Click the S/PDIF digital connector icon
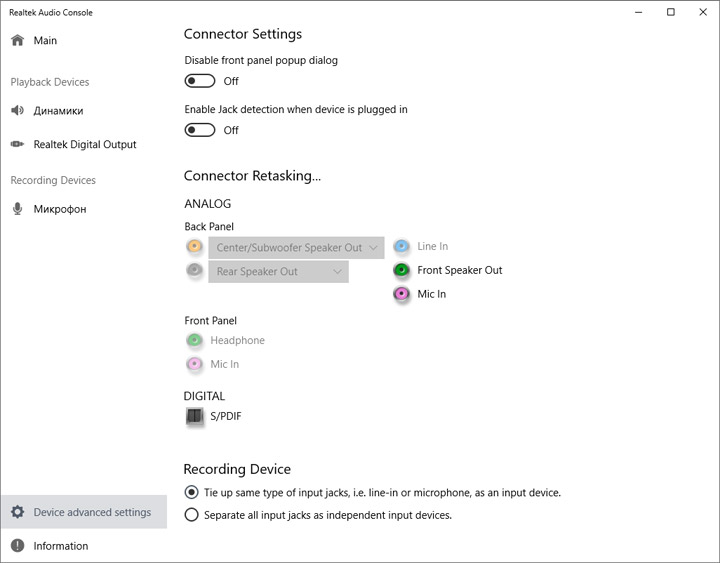Viewport: 720px width, 563px height. click(x=194, y=416)
